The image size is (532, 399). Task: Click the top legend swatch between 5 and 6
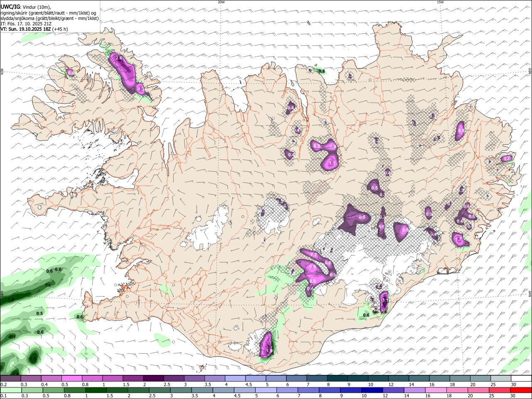(276, 379)
